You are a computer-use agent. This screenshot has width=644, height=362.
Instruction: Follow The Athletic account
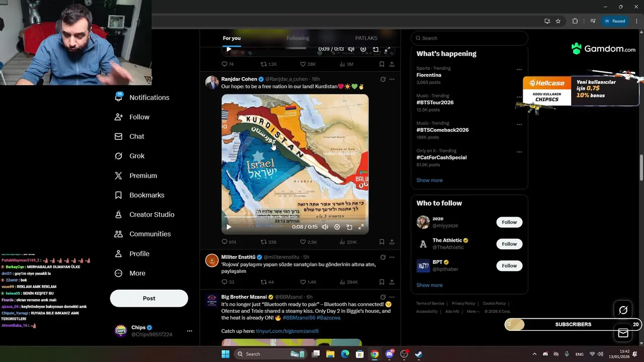pyautogui.click(x=509, y=244)
